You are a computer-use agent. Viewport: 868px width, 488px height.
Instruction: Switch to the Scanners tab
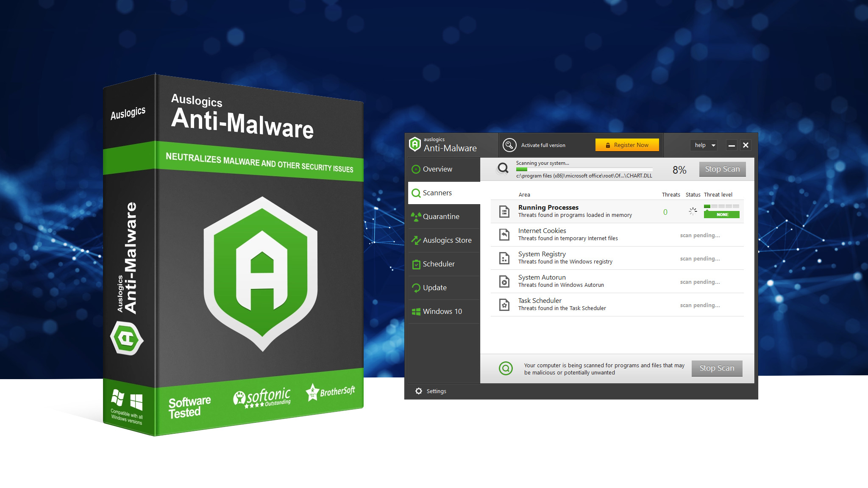pos(438,193)
